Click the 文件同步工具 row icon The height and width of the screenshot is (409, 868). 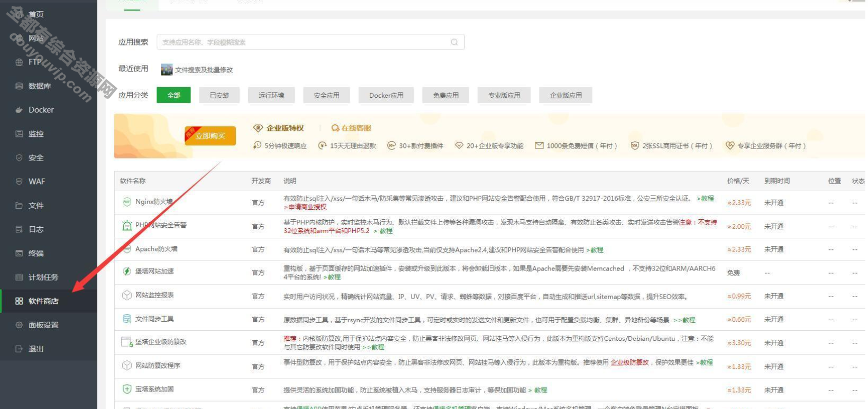point(127,319)
